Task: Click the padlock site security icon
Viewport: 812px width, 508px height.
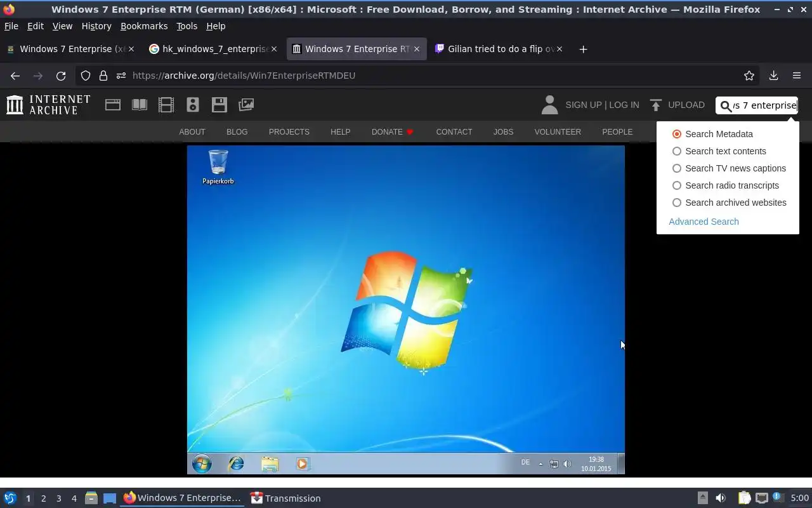Action: pos(103,76)
